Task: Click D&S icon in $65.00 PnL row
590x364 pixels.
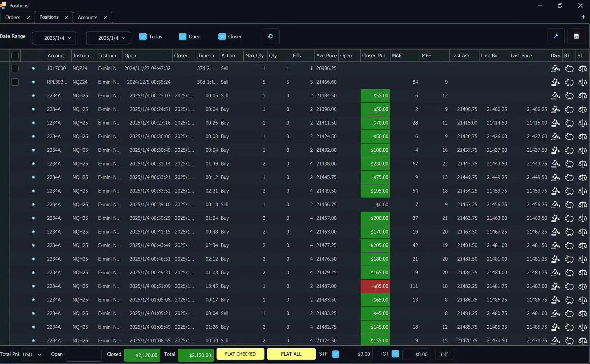Action: click(556, 300)
